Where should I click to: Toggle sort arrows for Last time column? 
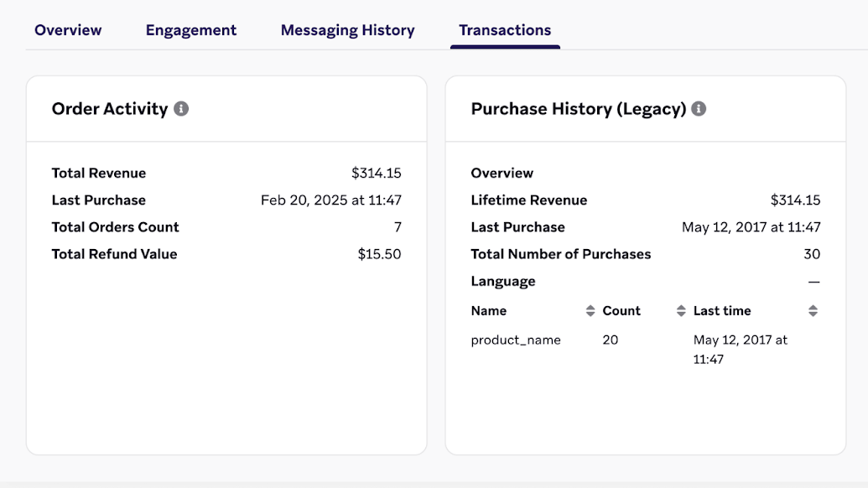pyautogui.click(x=813, y=311)
